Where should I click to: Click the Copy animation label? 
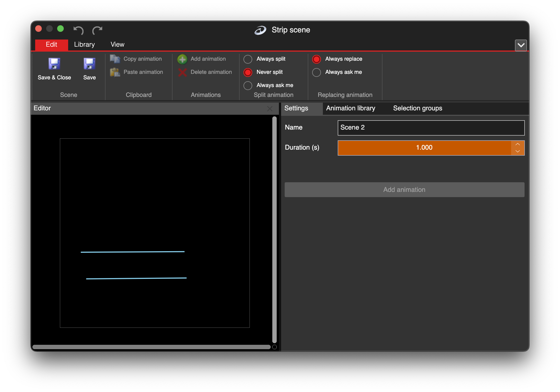click(143, 59)
